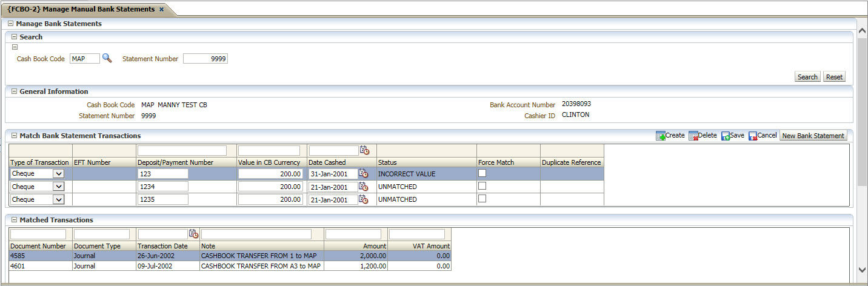The width and height of the screenshot is (868, 286).
Task: Open date picker for cheque 1234 row
Action: (x=364, y=187)
